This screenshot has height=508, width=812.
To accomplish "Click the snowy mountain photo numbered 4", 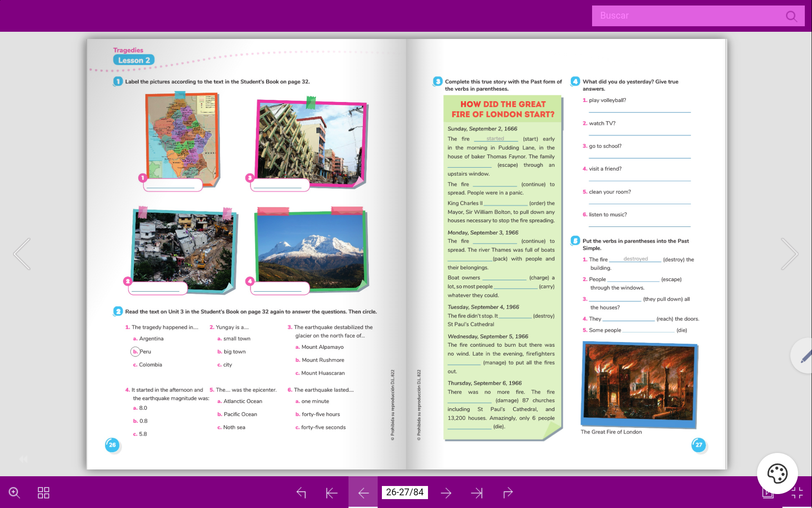I will 311,250.
